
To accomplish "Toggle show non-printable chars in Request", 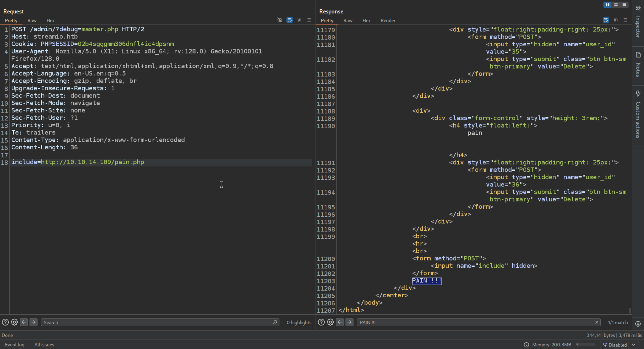I will (299, 20).
